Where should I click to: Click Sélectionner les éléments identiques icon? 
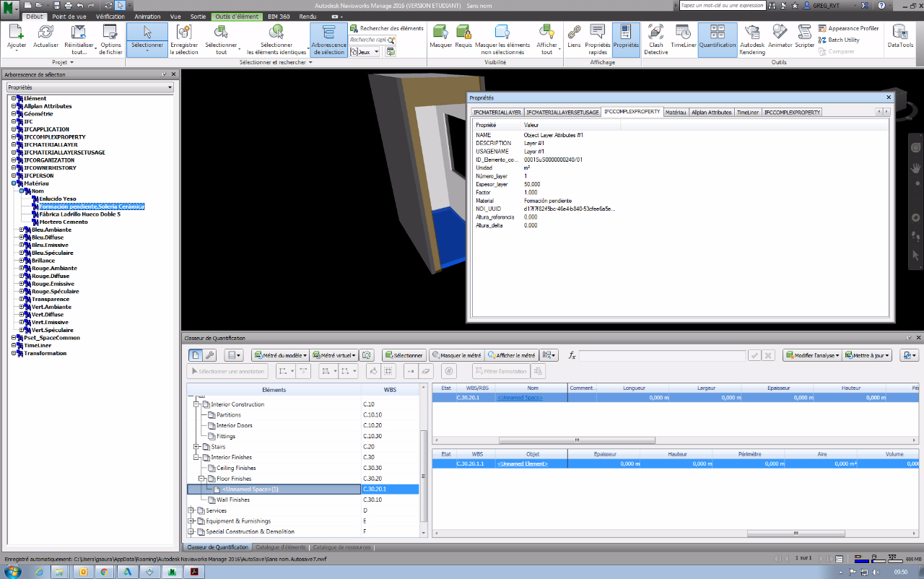pos(276,32)
